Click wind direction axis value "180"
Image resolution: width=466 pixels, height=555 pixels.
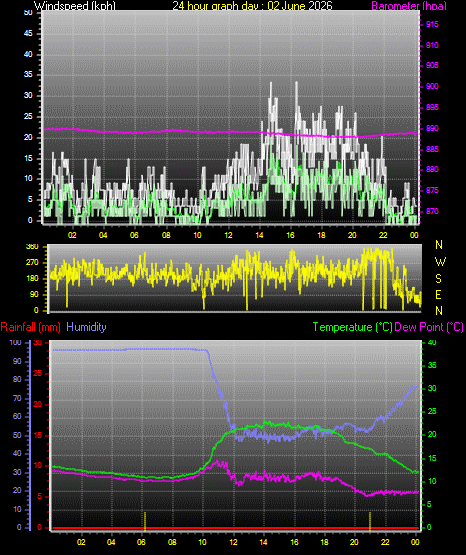[x=32, y=279]
